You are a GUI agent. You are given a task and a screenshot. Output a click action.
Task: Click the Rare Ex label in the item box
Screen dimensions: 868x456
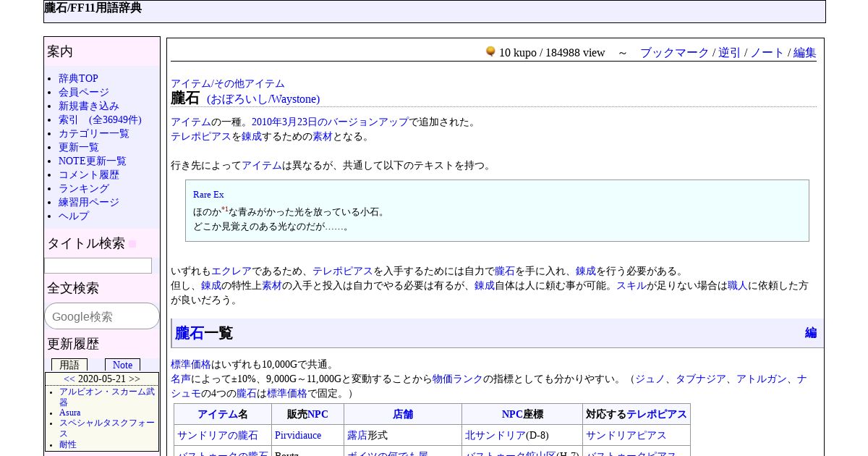(208, 195)
